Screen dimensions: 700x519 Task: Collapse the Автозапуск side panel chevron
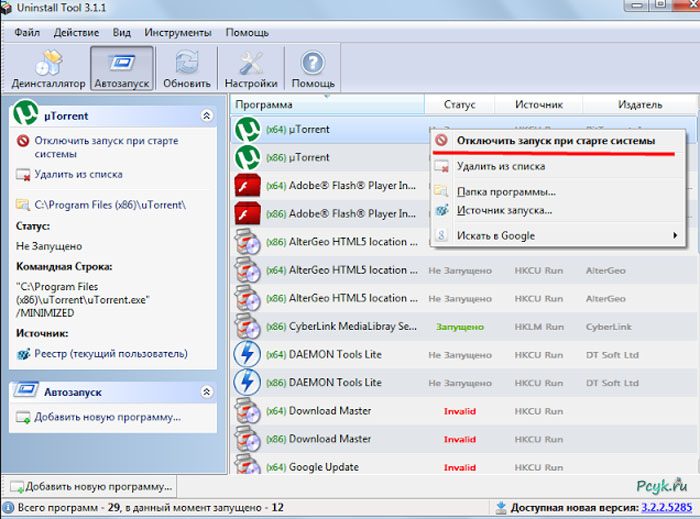(x=206, y=392)
